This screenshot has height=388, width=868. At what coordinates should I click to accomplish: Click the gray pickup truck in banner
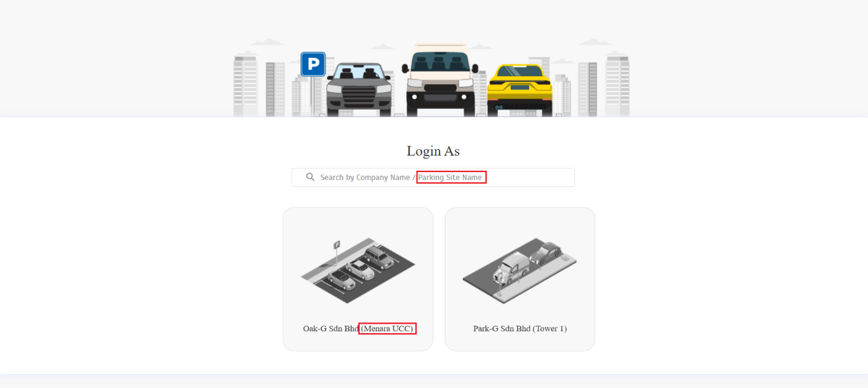click(x=359, y=89)
